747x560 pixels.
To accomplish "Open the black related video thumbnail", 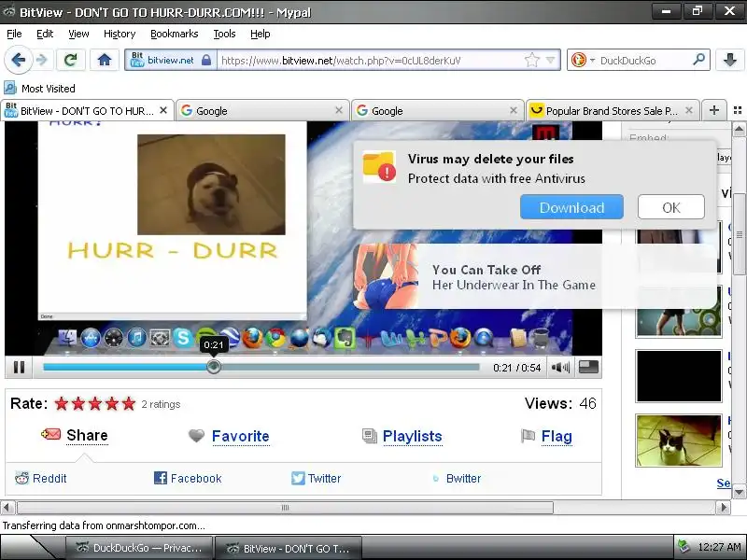I will point(679,376).
